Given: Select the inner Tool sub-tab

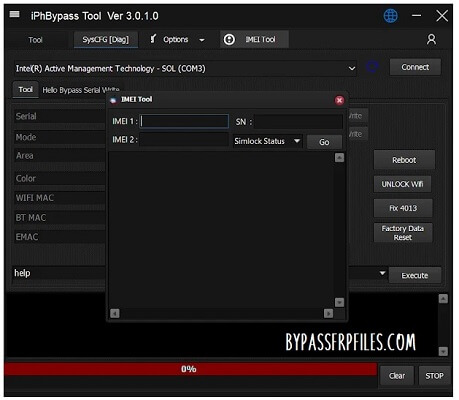Looking at the screenshot, I should (x=26, y=89).
